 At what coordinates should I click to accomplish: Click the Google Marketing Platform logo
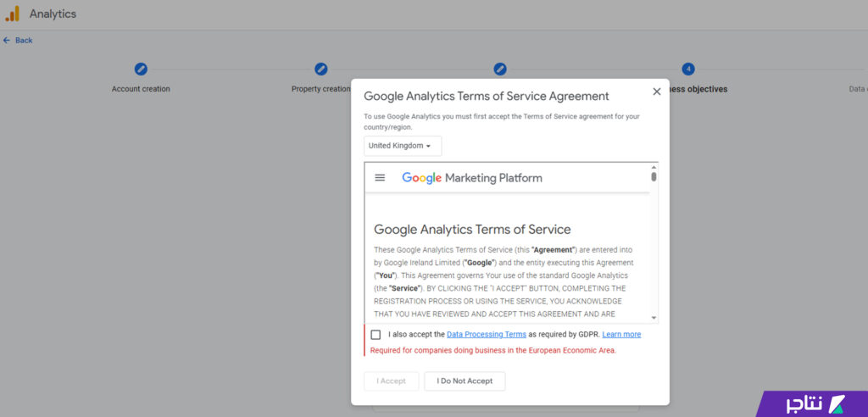pos(472,178)
